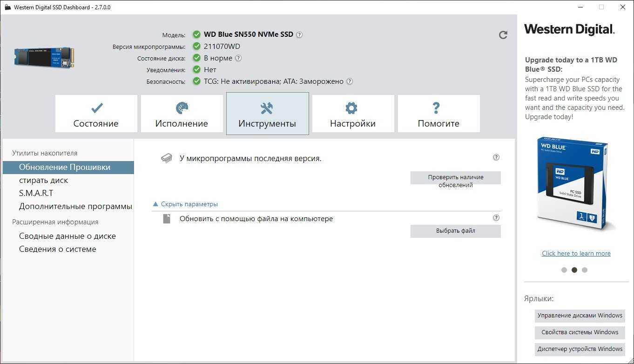Switch to the Исполнение tab
This screenshot has width=634, height=364.
coord(182,114)
